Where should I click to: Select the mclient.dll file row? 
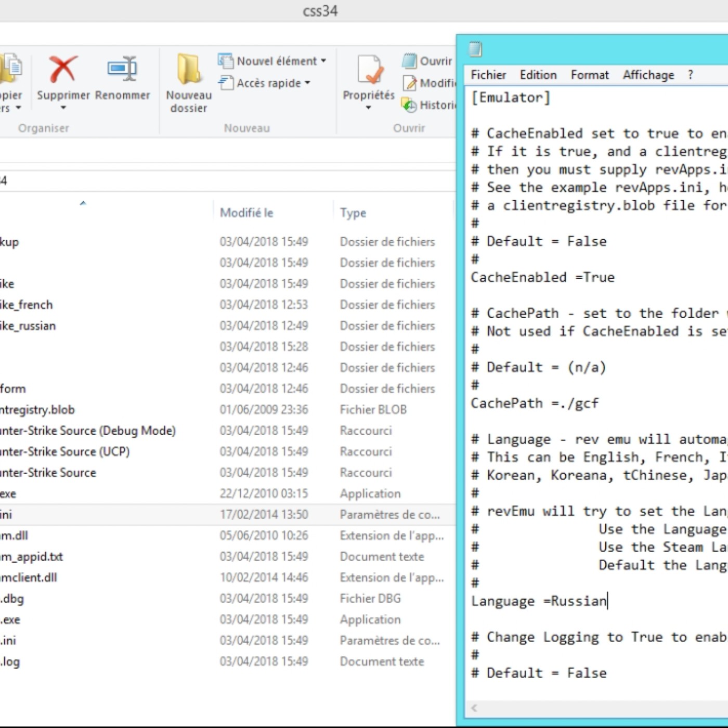pyautogui.click(x=227, y=577)
